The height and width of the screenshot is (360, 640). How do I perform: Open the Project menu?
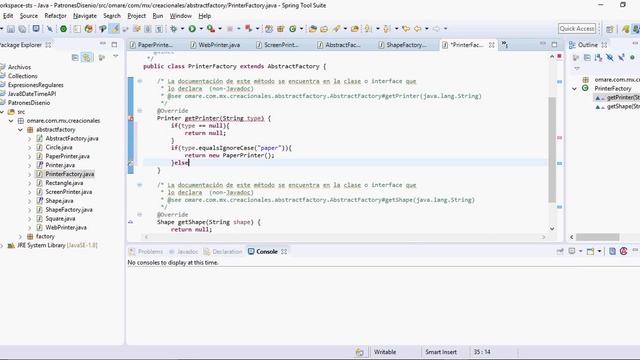(x=136, y=16)
